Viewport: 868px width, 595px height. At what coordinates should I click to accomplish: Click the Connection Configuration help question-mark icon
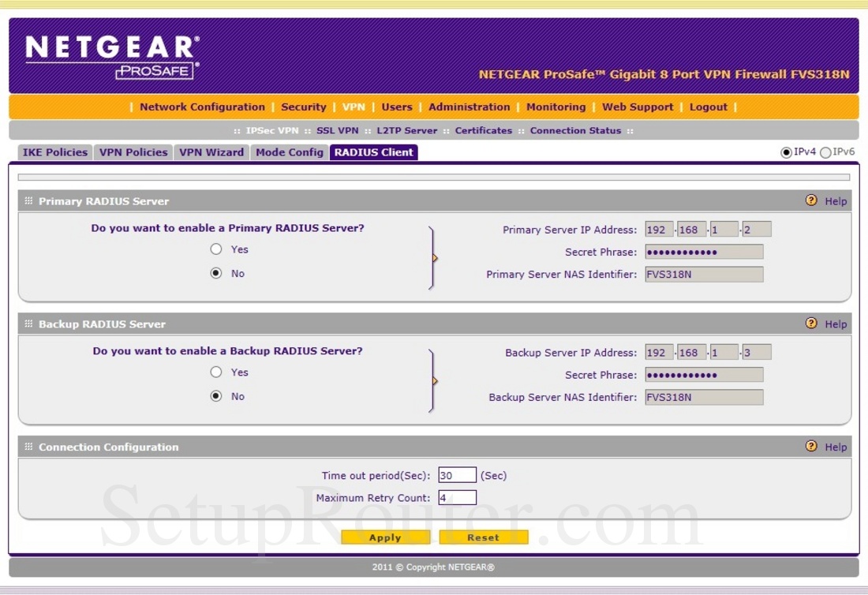(811, 446)
